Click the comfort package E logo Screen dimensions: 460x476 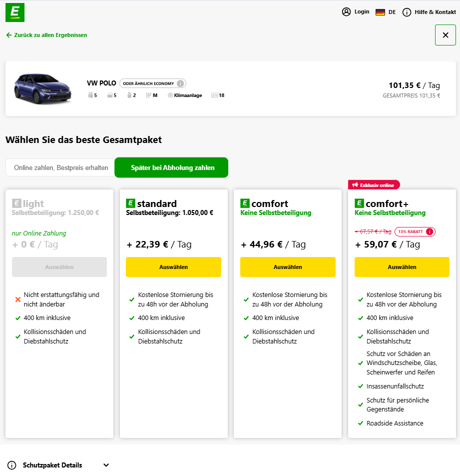245,203
